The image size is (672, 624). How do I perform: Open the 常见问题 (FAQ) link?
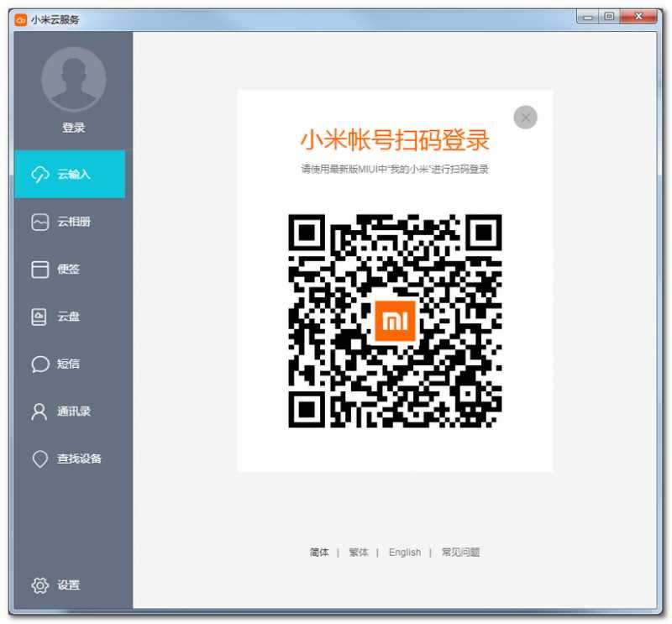click(x=460, y=553)
